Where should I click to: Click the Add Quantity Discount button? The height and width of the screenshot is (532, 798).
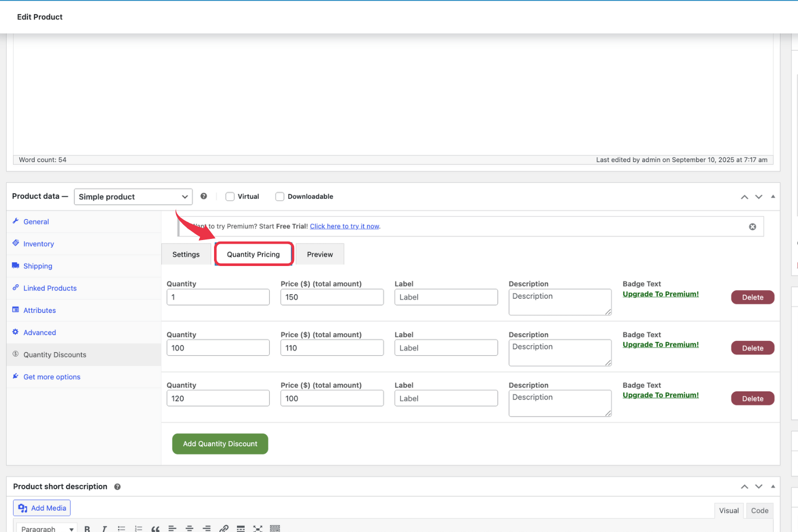220,444
